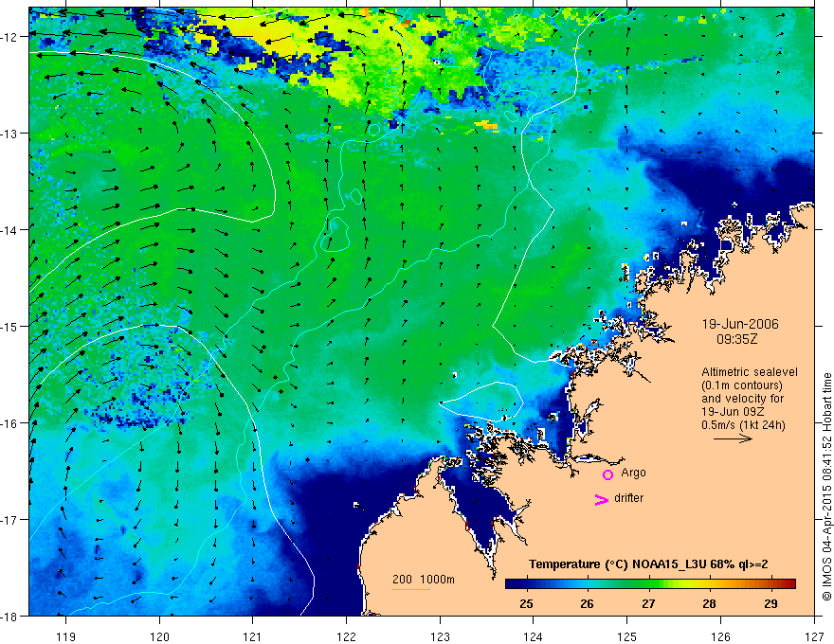Click longitude label '123' on bottom axis
The height and width of the screenshot is (644, 834).
pyautogui.click(x=440, y=636)
